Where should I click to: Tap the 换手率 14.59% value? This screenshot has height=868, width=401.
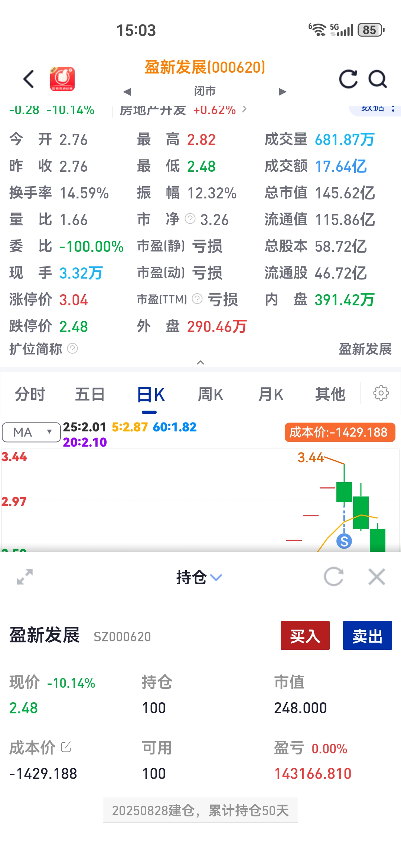[84, 193]
